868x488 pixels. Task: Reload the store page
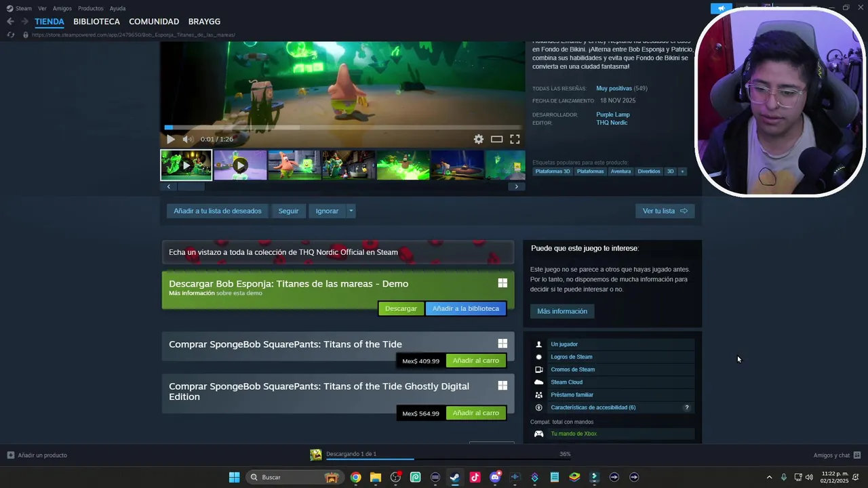[10, 35]
